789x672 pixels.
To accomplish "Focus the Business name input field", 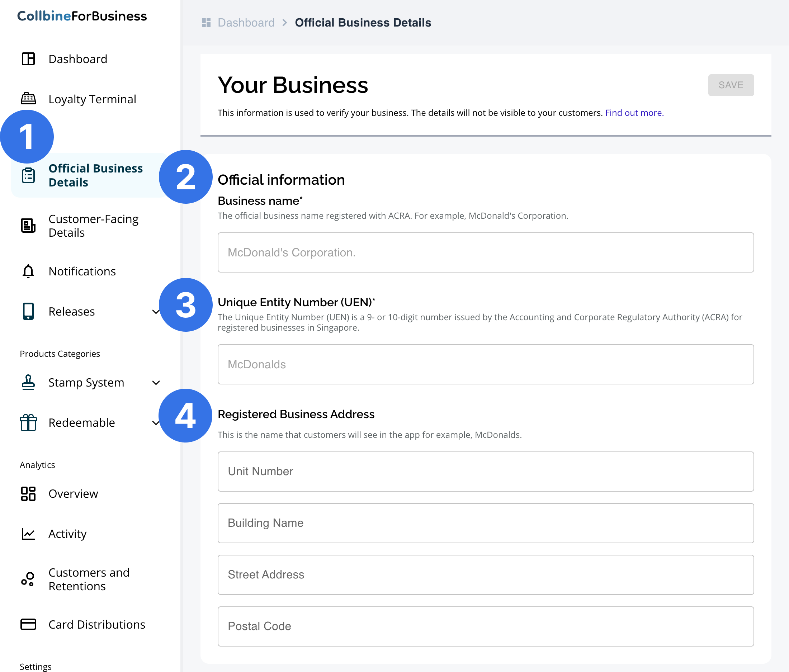I will (485, 252).
